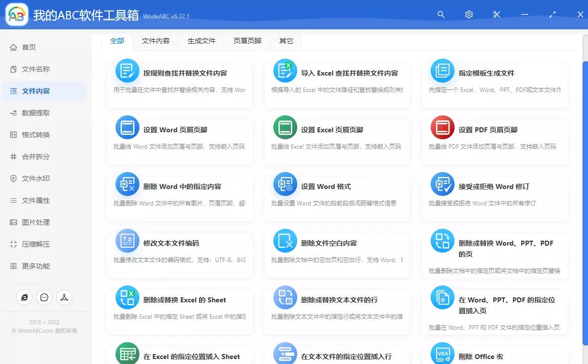
Task: Open the 接受或拒绝 Word 修订 tool
Action: click(494, 195)
